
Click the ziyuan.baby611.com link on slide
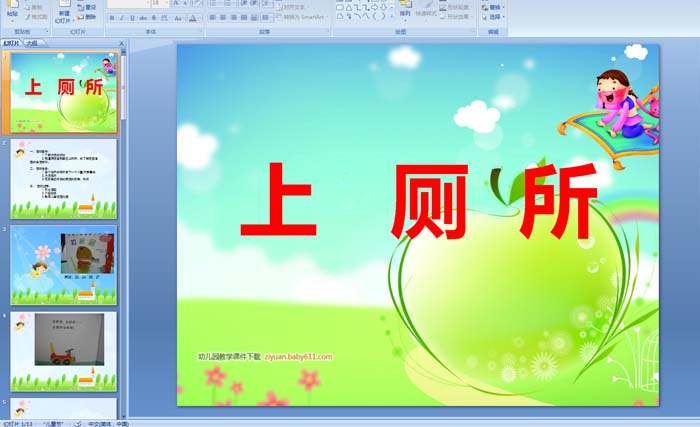[298, 356]
